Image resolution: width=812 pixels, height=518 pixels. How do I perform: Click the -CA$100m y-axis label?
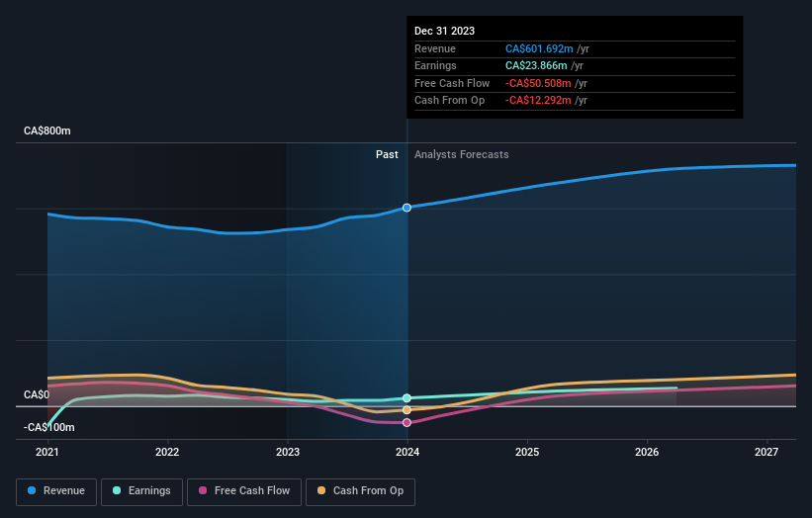[49, 427]
